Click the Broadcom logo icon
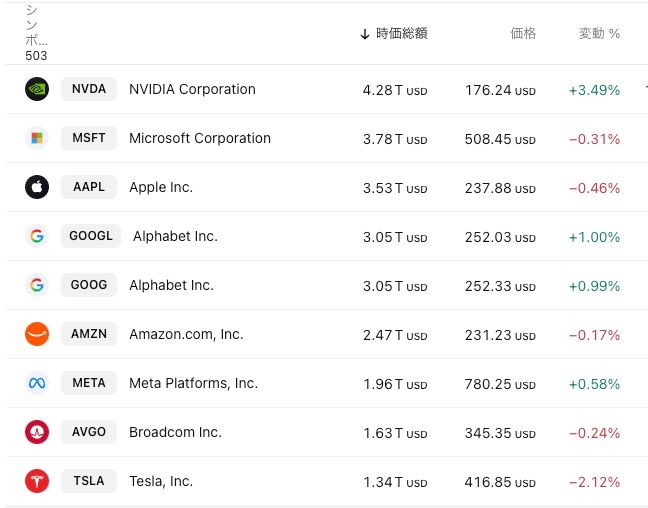This screenshot has height=508, width=648. pyautogui.click(x=37, y=432)
